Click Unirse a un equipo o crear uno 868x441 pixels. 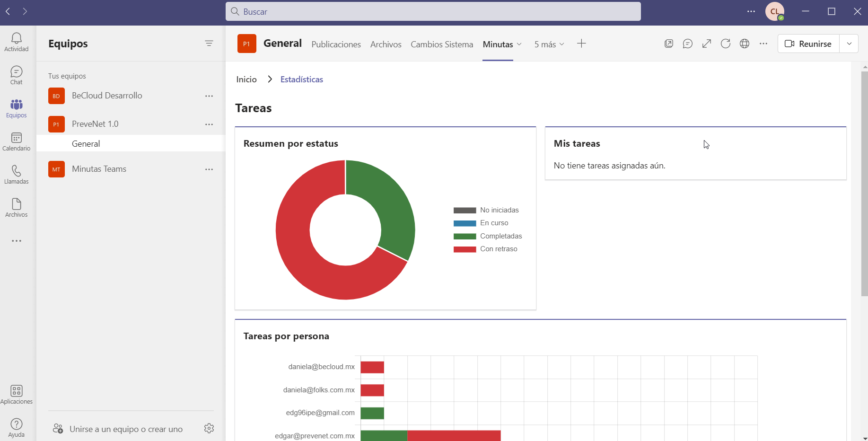[118, 429]
